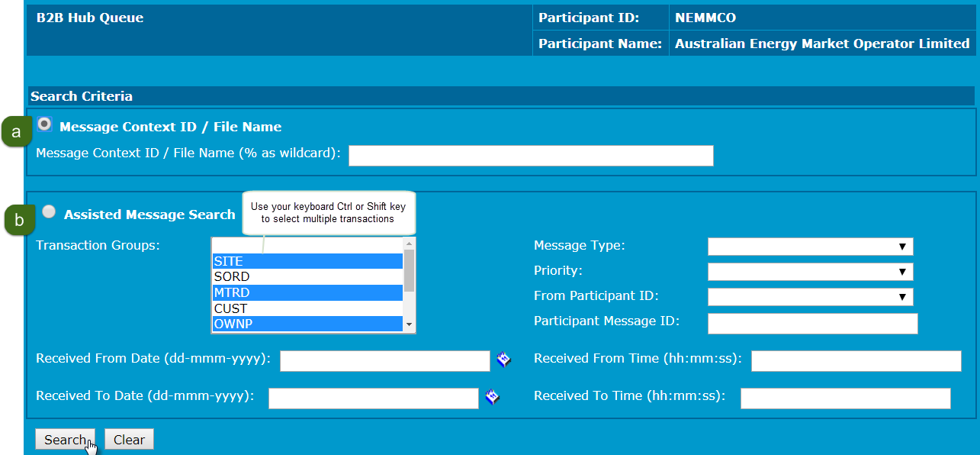This screenshot has height=455, width=980.
Task: Click the Participant Message ID field
Action: tap(812, 324)
